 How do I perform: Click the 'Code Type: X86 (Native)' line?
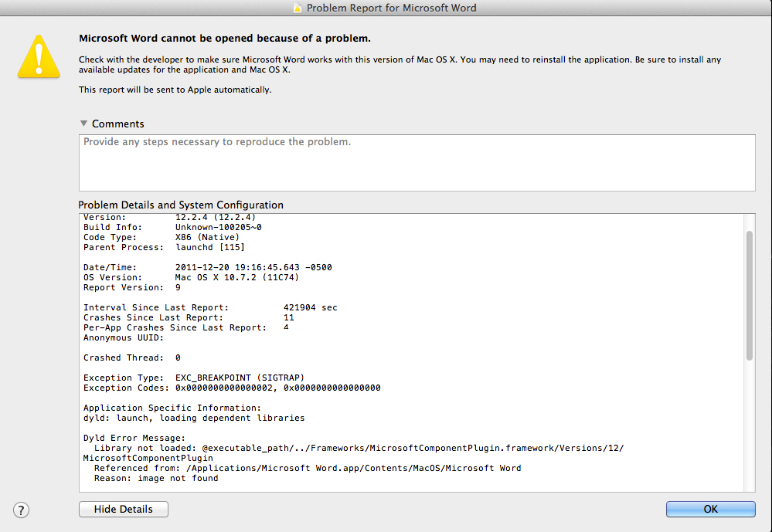[x=162, y=237]
